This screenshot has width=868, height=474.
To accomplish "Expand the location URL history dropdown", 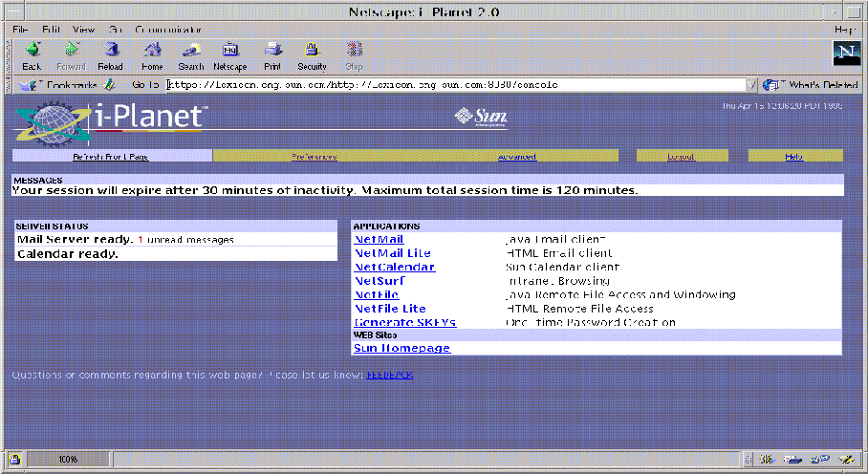I will (x=751, y=85).
